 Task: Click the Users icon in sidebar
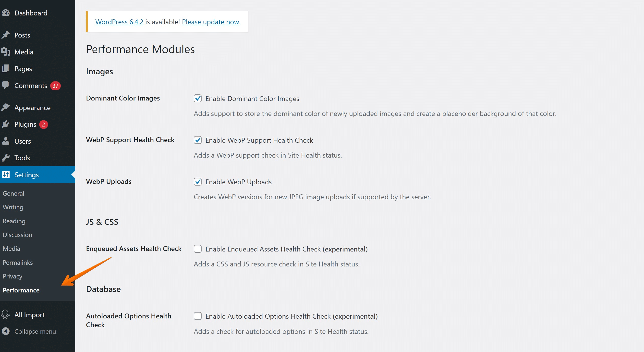tap(6, 141)
